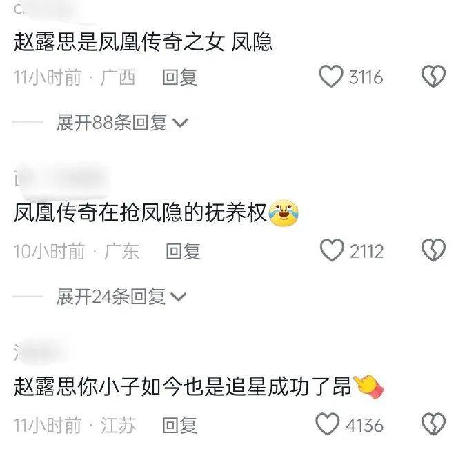Viewport: 476px width, 458px height.
Task: Select the comment text 凤凰传奇在抢凤隐的抚养权
Action: click(140, 212)
